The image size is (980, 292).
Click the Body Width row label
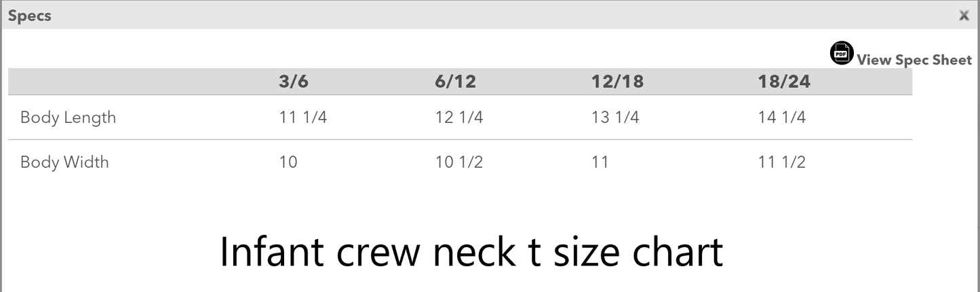coord(64,162)
